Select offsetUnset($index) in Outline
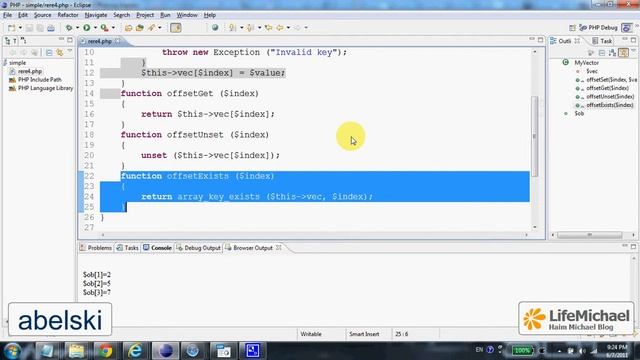The image size is (640, 360). coord(610,97)
